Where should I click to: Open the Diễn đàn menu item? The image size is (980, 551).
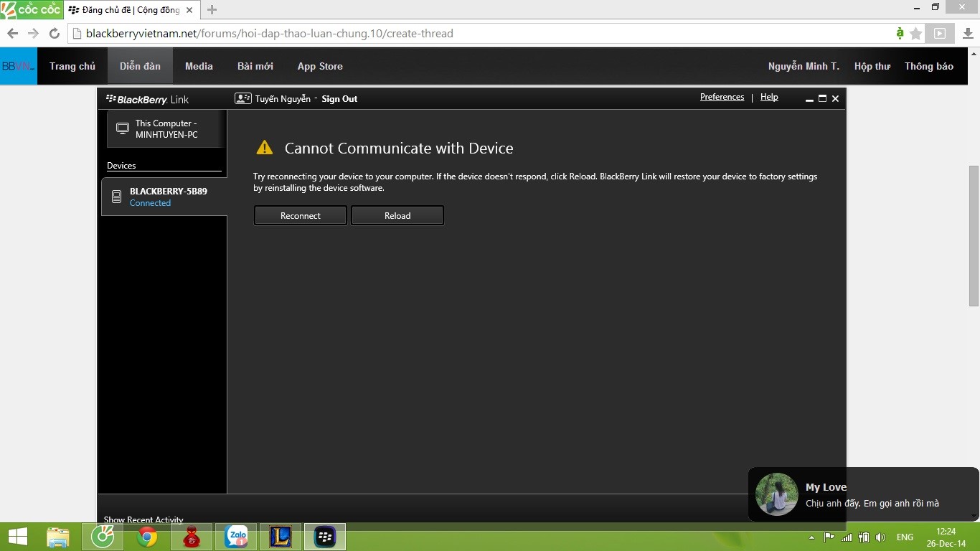140,66
